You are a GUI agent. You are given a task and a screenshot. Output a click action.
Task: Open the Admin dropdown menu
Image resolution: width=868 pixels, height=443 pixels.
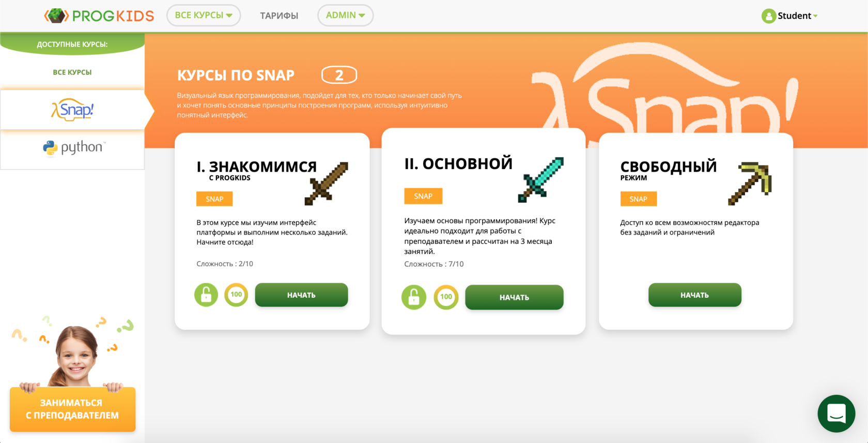tap(345, 16)
